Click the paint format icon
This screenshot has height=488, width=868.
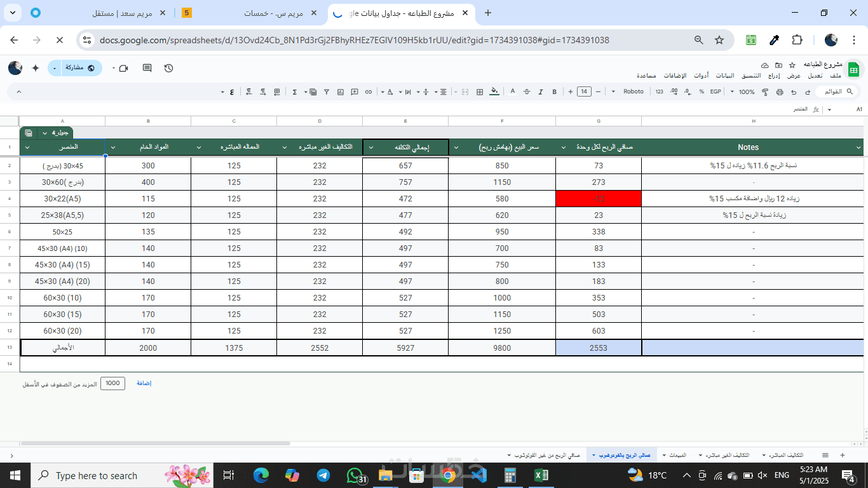(x=765, y=92)
